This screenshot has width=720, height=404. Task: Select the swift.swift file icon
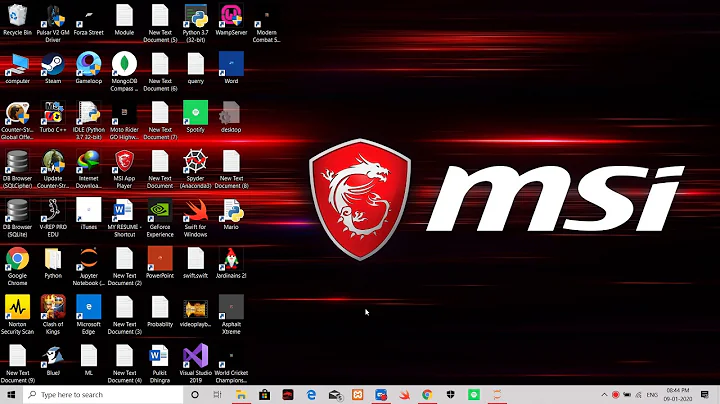195,263
